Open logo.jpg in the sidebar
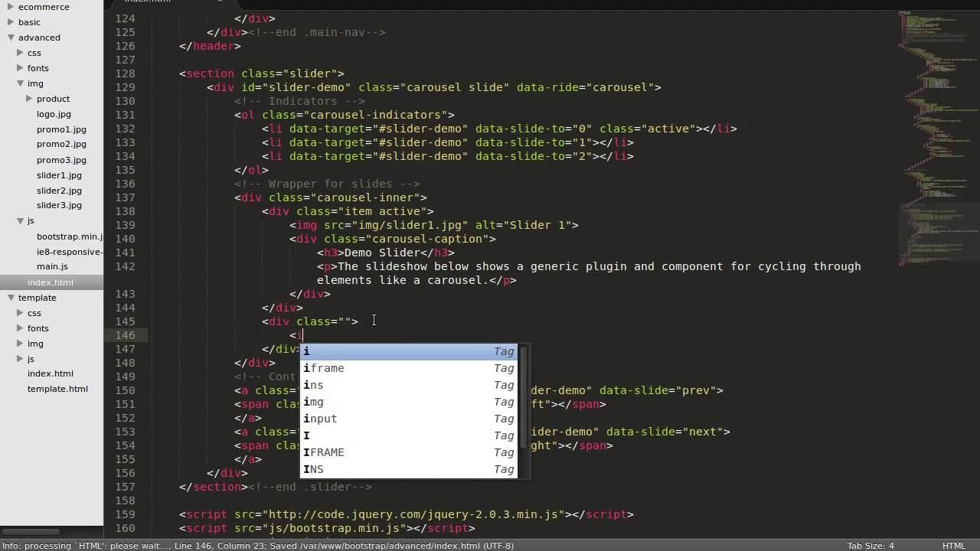The width and height of the screenshot is (980, 551). (54, 114)
